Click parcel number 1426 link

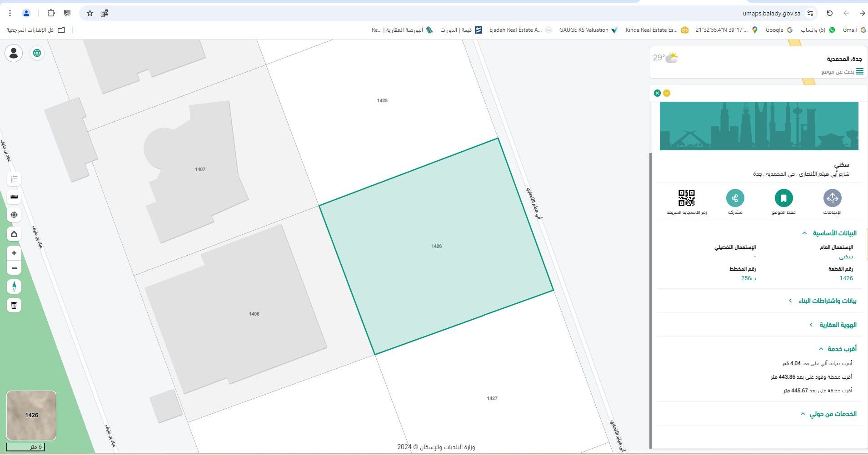(846, 278)
